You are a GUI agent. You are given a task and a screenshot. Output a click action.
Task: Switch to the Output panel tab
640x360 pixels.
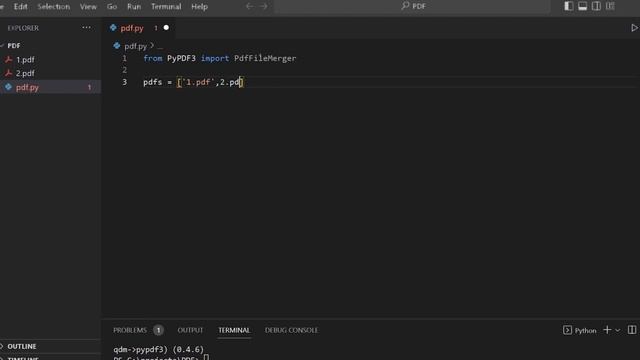click(x=190, y=330)
